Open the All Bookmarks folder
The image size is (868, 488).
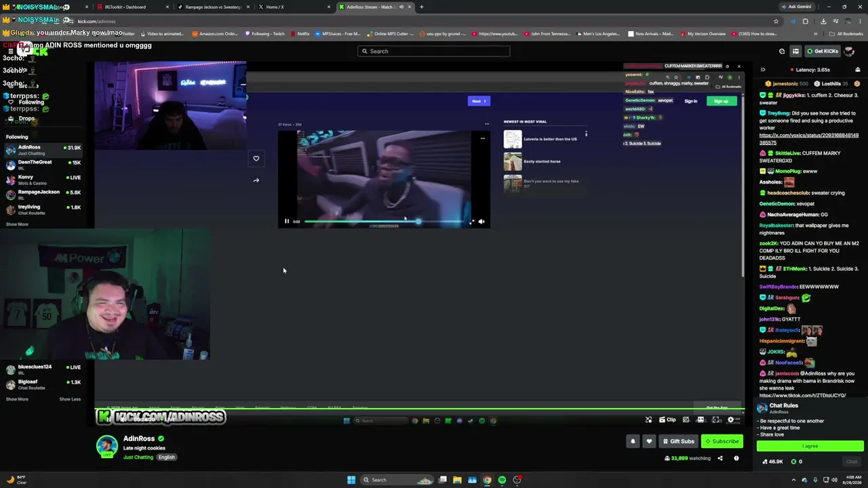pyautogui.click(x=847, y=33)
